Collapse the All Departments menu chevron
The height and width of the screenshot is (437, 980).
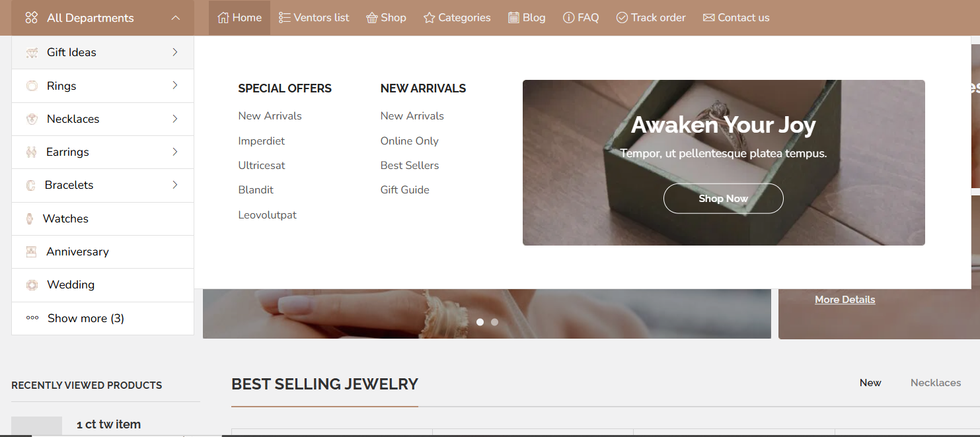(175, 18)
